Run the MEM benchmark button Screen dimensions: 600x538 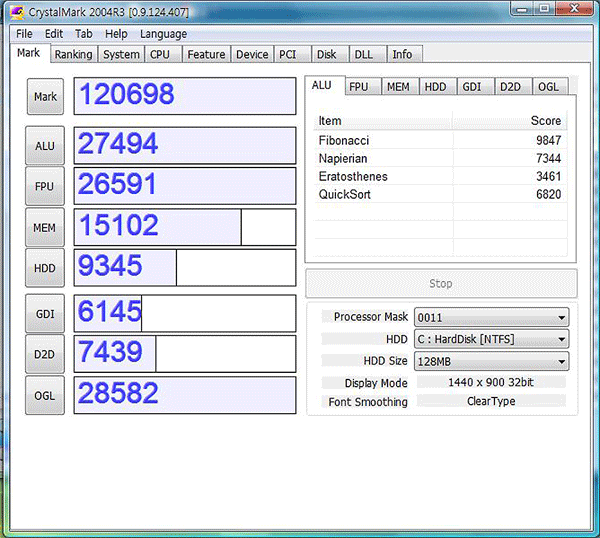pyautogui.click(x=45, y=228)
